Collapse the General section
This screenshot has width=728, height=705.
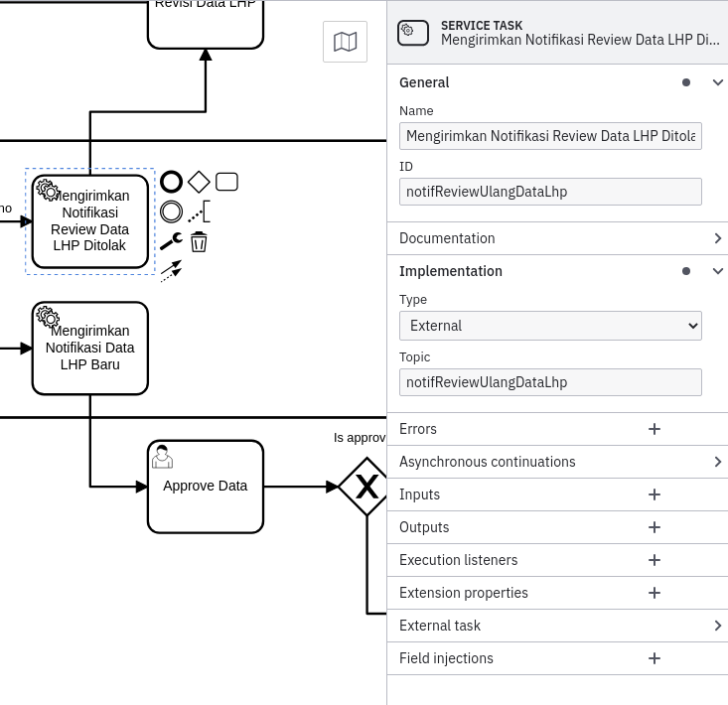pyautogui.click(x=718, y=82)
